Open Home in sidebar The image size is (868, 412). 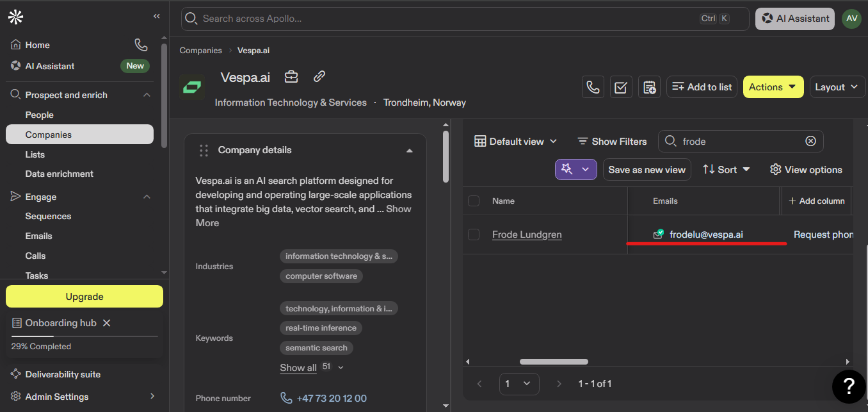[37, 45]
